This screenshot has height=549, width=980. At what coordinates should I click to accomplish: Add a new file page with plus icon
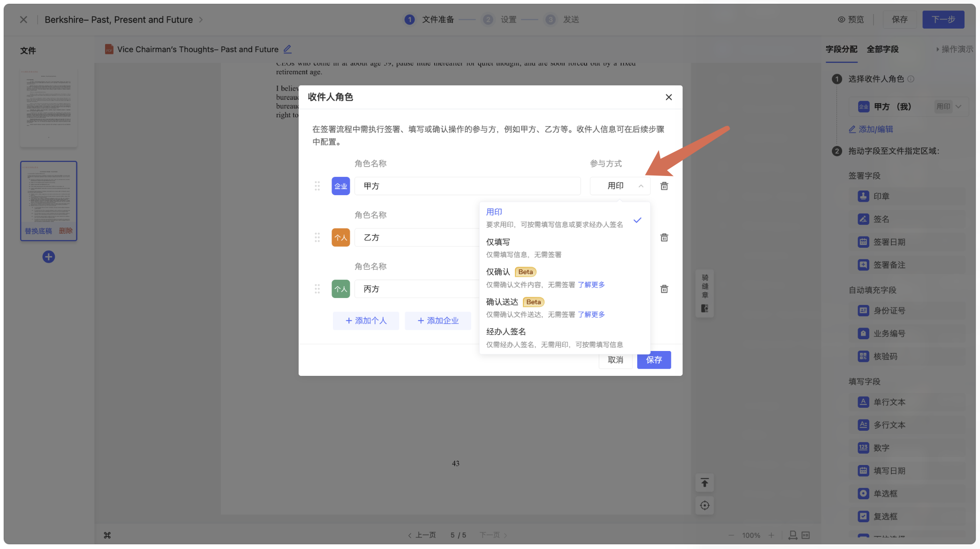coord(48,257)
